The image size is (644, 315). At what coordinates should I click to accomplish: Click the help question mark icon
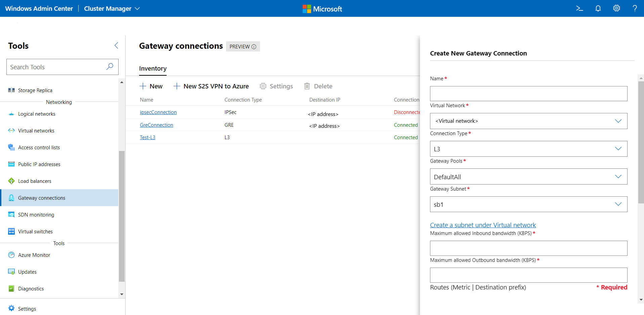(635, 8)
